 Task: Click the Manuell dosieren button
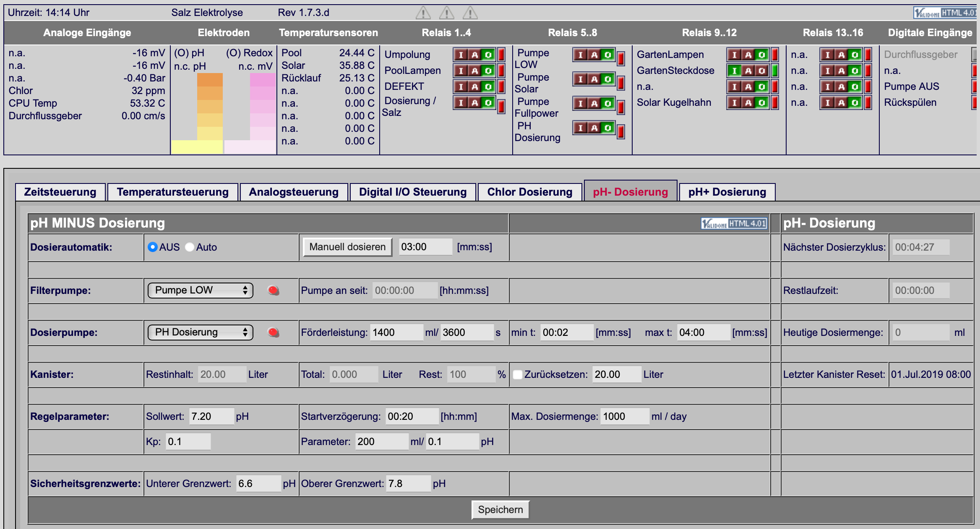pos(347,247)
